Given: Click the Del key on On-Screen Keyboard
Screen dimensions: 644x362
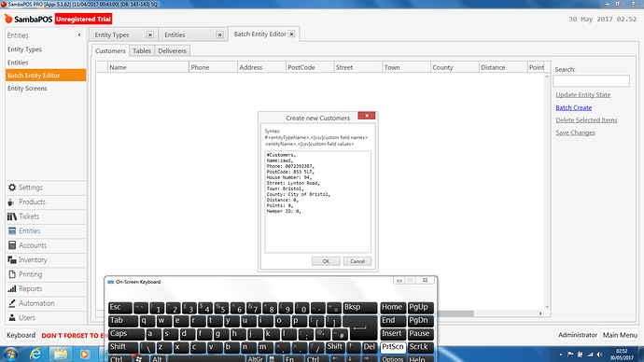Looking at the screenshot, I should [370, 347].
